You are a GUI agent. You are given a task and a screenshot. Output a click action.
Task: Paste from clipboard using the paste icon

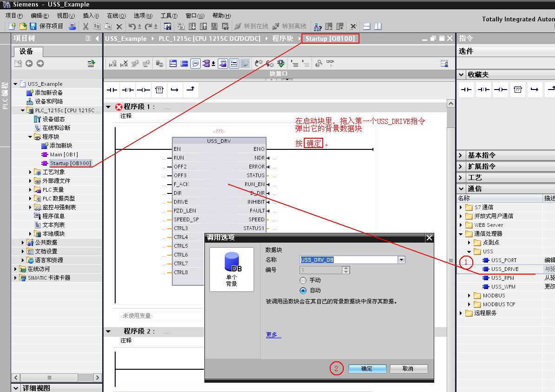(x=108, y=26)
